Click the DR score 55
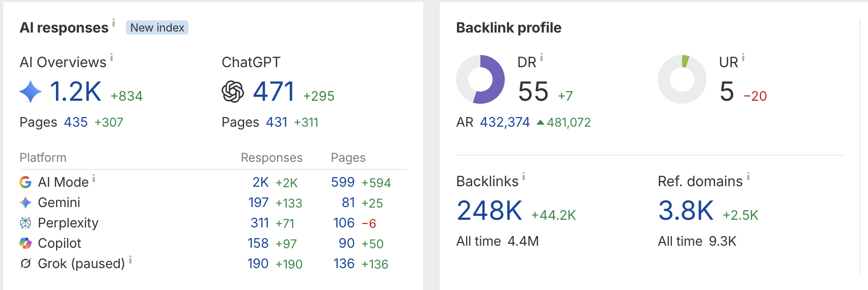 pyautogui.click(x=533, y=92)
